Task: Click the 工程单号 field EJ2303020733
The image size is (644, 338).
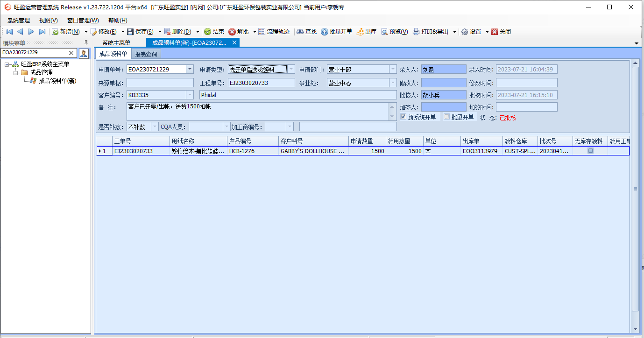Action: [x=261, y=83]
